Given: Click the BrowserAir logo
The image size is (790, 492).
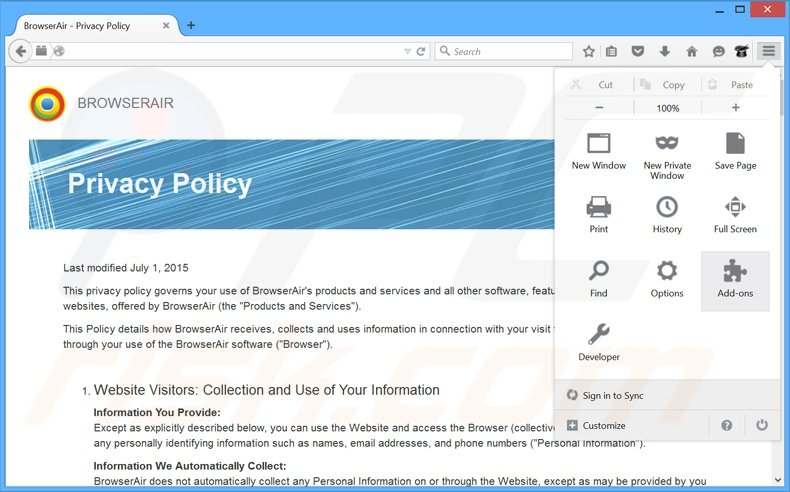Looking at the screenshot, I should (x=47, y=104).
